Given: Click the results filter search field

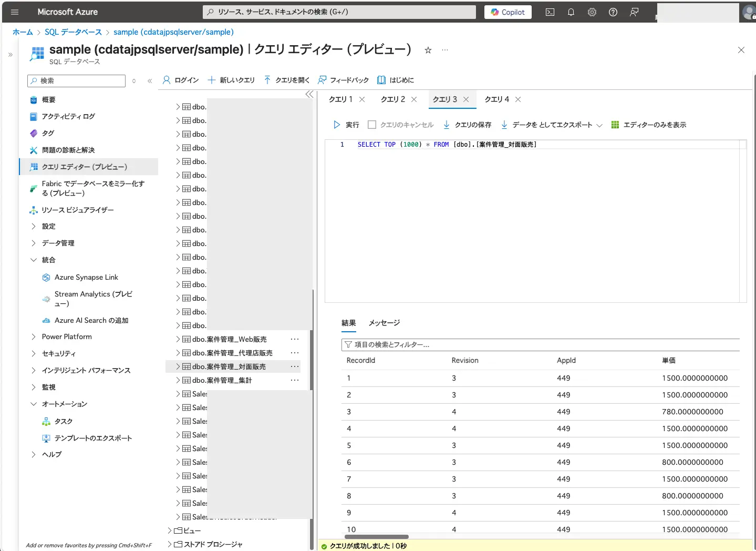Looking at the screenshot, I should click(x=541, y=345).
